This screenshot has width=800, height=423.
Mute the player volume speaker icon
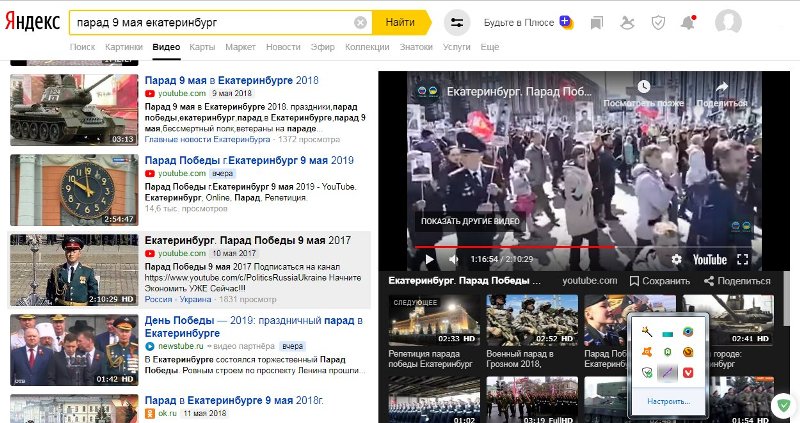pos(453,259)
